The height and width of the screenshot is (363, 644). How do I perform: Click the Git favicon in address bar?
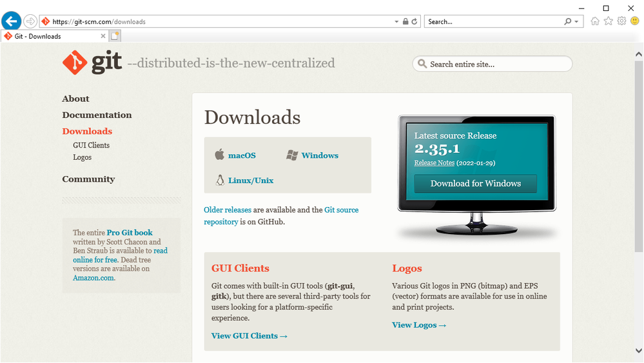46,21
